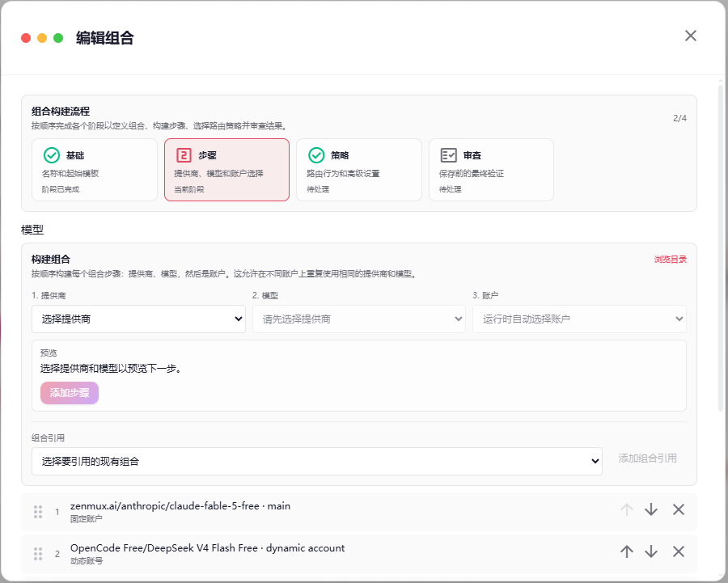Viewport: 728px width, 583px height.
Task: Select the zenmux.ai/anthropic/claude-fable-5-free · main row text
Action: tap(180, 506)
